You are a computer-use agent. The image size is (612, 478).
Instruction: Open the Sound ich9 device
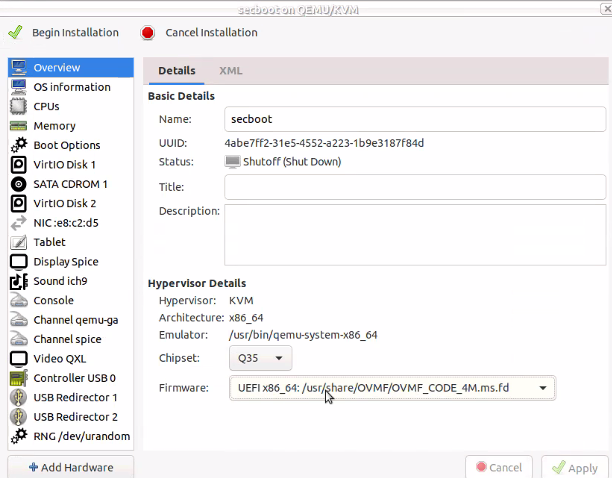point(60,281)
